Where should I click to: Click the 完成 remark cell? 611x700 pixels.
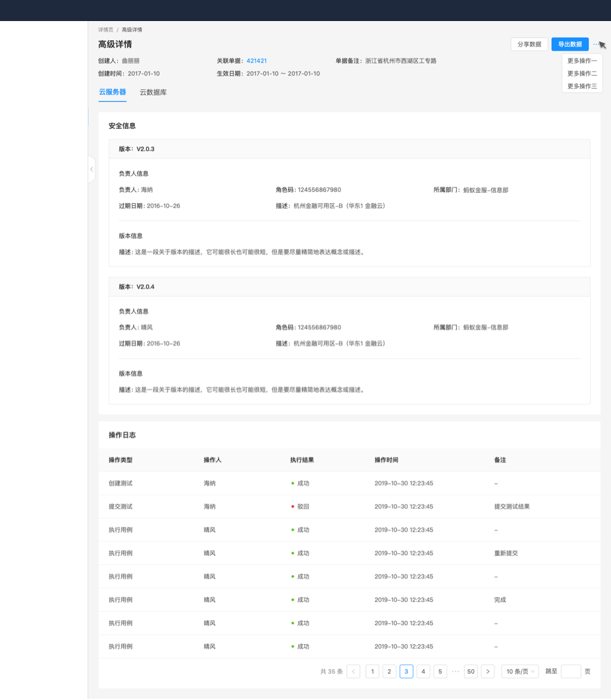tap(500, 599)
